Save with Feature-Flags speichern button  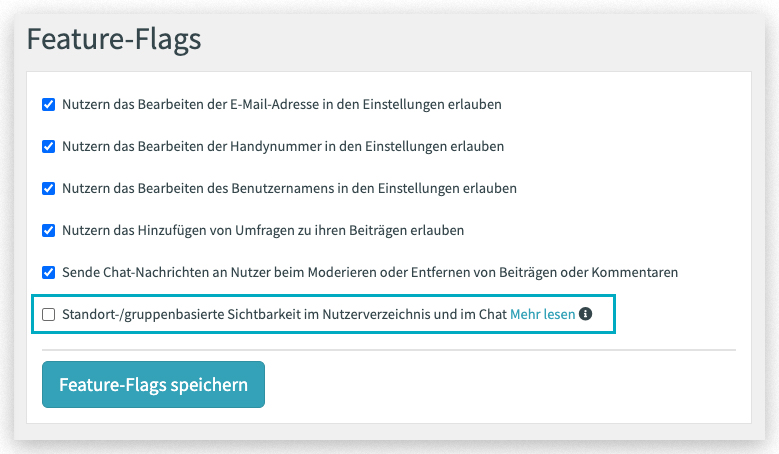[154, 384]
